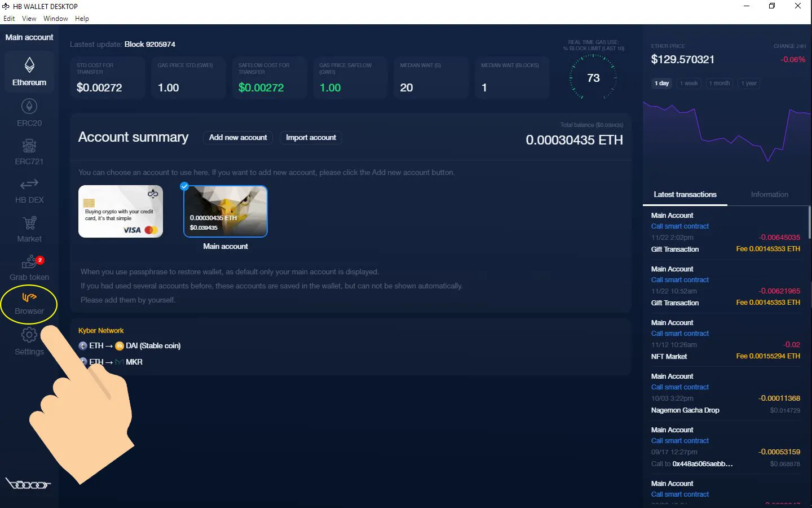Open the ERC20 tokens section

29,112
